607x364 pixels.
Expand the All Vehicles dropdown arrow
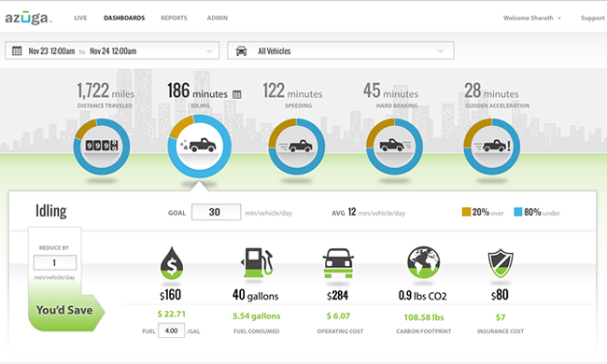pyautogui.click(x=440, y=51)
